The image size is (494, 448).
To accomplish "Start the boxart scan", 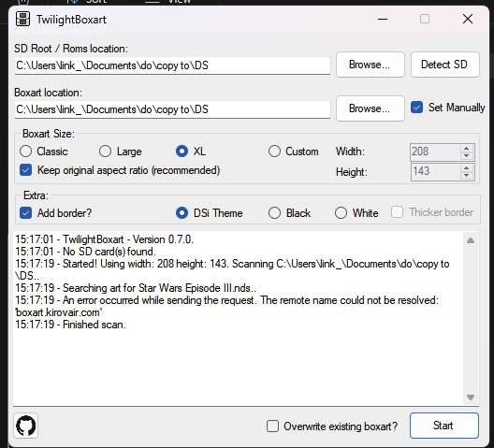I will click(444, 426).
